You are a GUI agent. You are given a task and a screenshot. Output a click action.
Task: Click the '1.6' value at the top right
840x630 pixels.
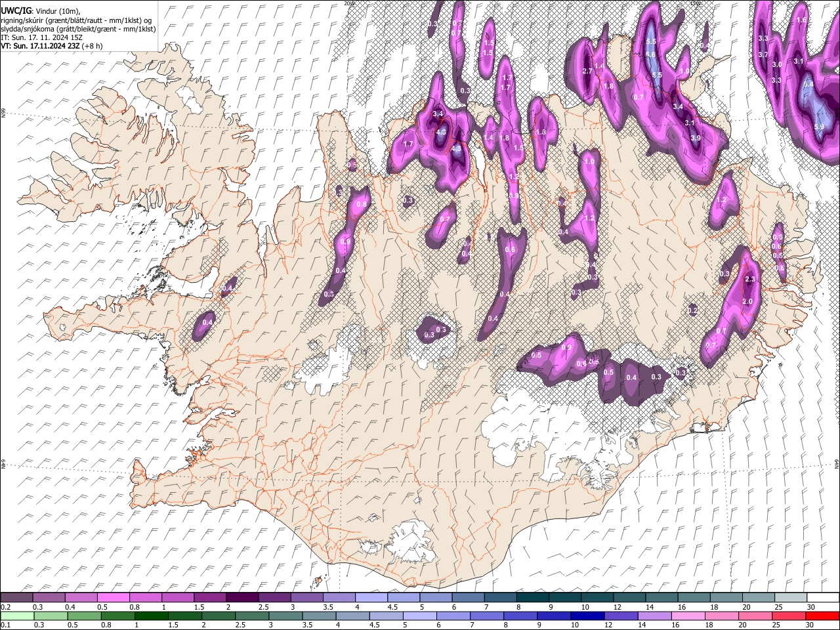click(801, 20)
